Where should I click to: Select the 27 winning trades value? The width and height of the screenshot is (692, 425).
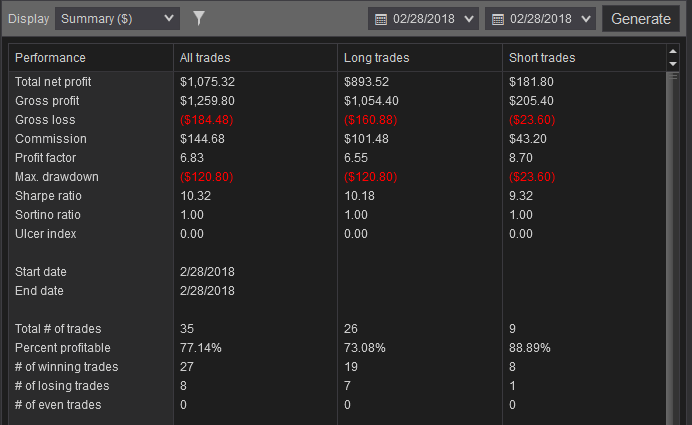click(x=187, y=366)
